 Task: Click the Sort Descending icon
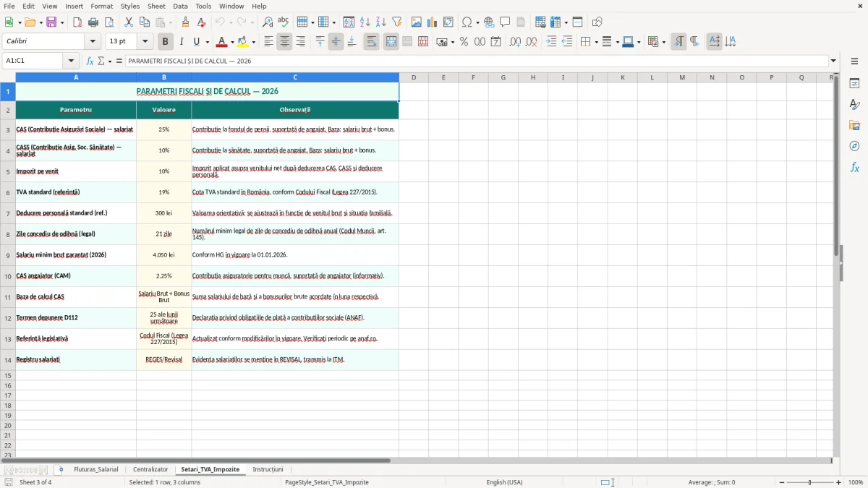tap(380, 22)
